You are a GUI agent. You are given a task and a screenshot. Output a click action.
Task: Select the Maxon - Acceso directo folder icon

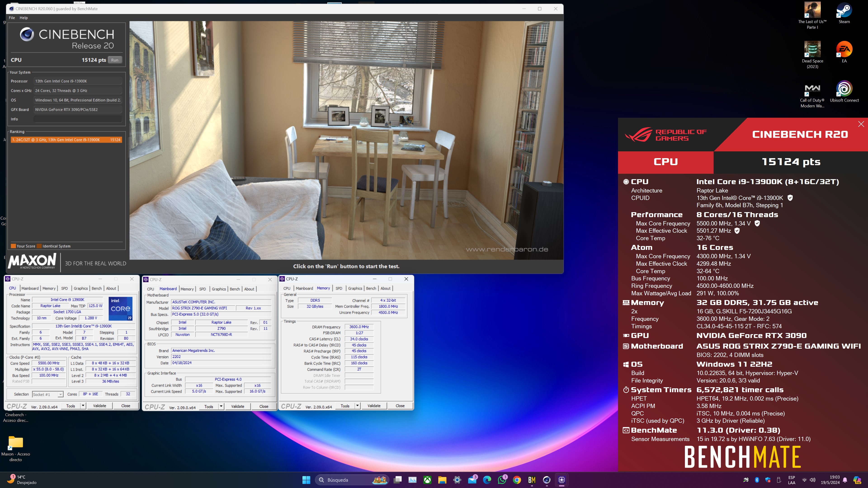point(16,449)
